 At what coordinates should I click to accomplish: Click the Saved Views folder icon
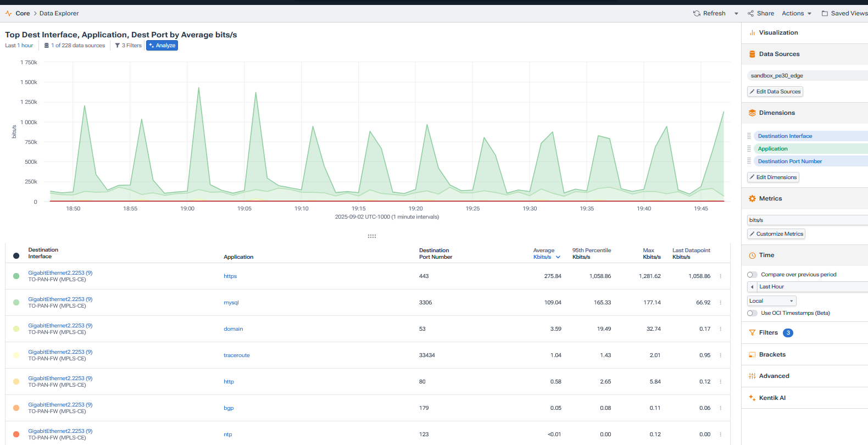coord(825,13)
